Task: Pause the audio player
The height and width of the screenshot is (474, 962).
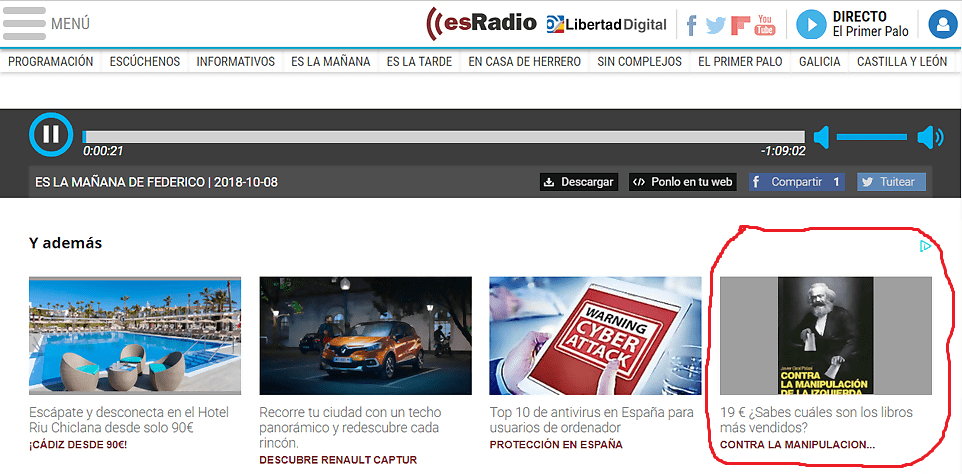Action: pyautogui.click(x=51, y=134)
